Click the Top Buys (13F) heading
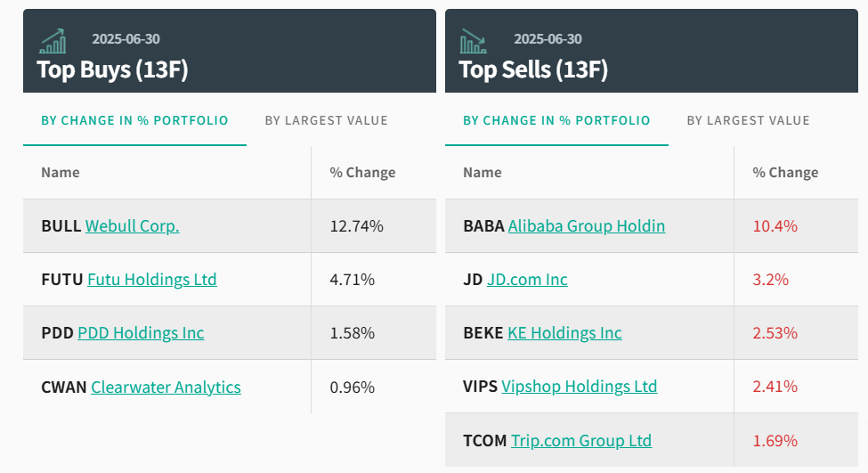The width and height of the screenshot is (868, 473). click(112, 69)
